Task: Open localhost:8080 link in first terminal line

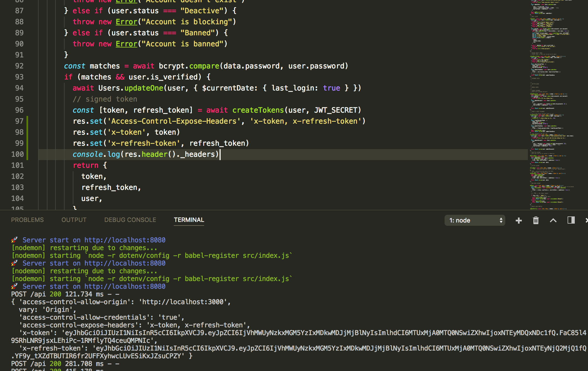Action: coord(125,240)
